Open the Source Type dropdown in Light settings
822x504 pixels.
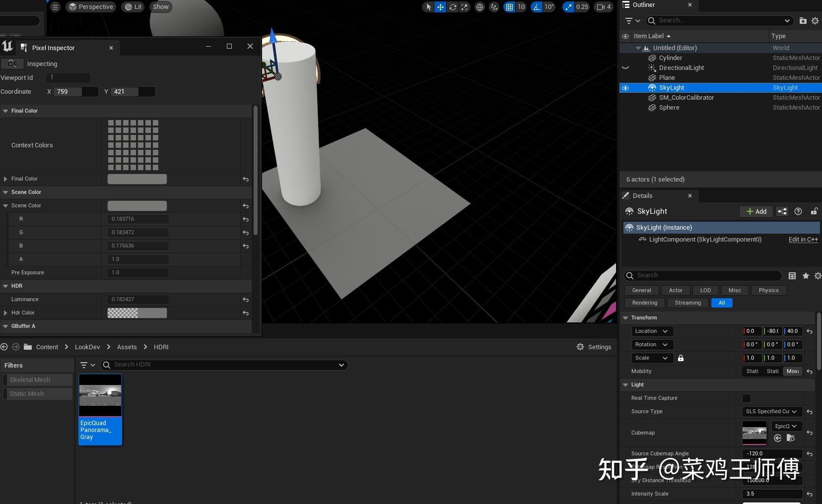coord(771,412)
